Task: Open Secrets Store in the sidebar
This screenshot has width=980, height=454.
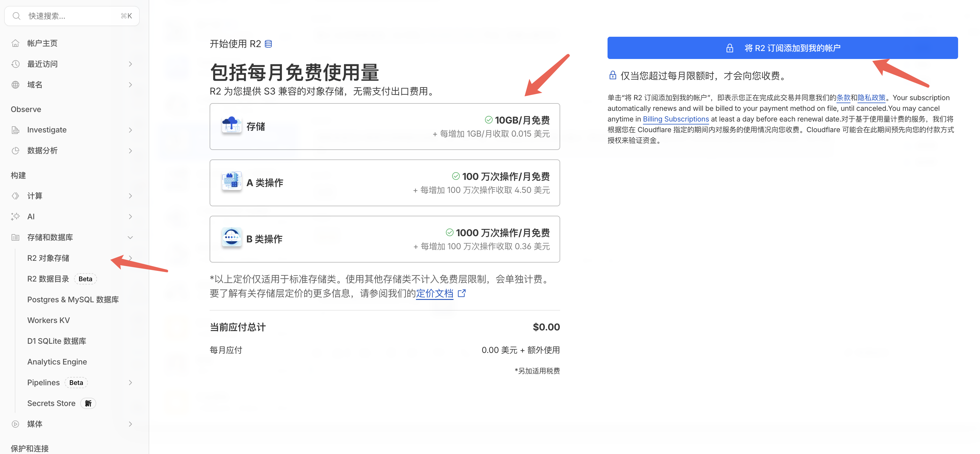Action: [x=51, y=403]
